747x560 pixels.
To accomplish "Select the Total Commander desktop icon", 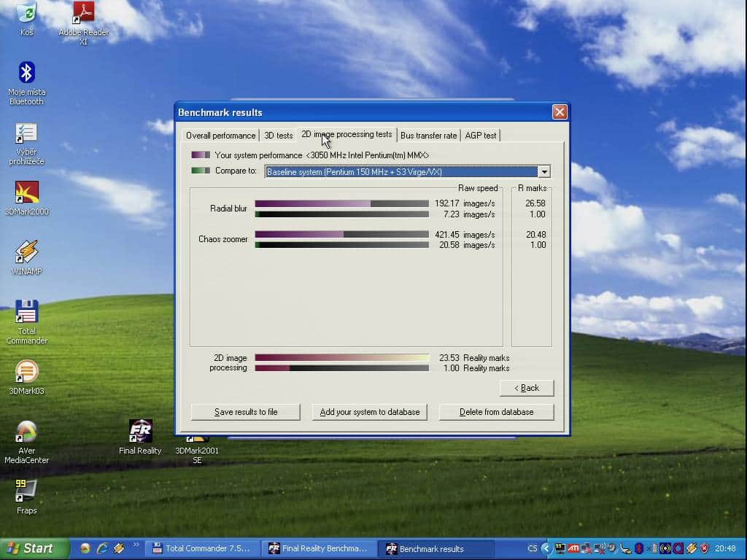I will click(x=27, y=322).
